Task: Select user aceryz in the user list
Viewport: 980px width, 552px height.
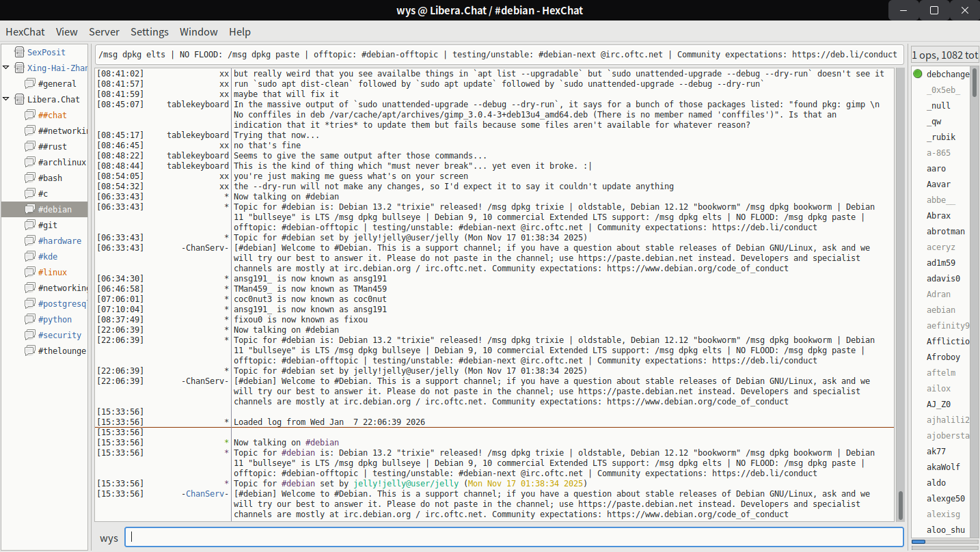Action: 941,247
